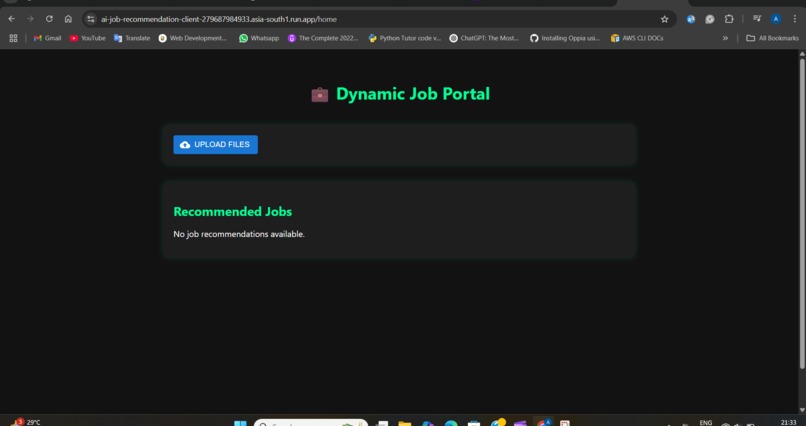Click 'No job recommendations available.' text
Image resolution: width=806 pixels, height=426 pixels.
[239, 234]
